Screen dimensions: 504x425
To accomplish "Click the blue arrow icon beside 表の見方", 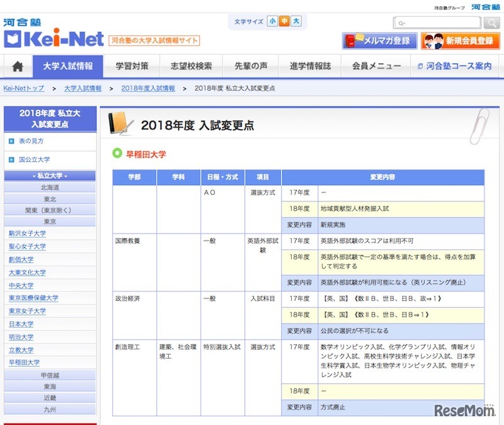I will [11, 141].
